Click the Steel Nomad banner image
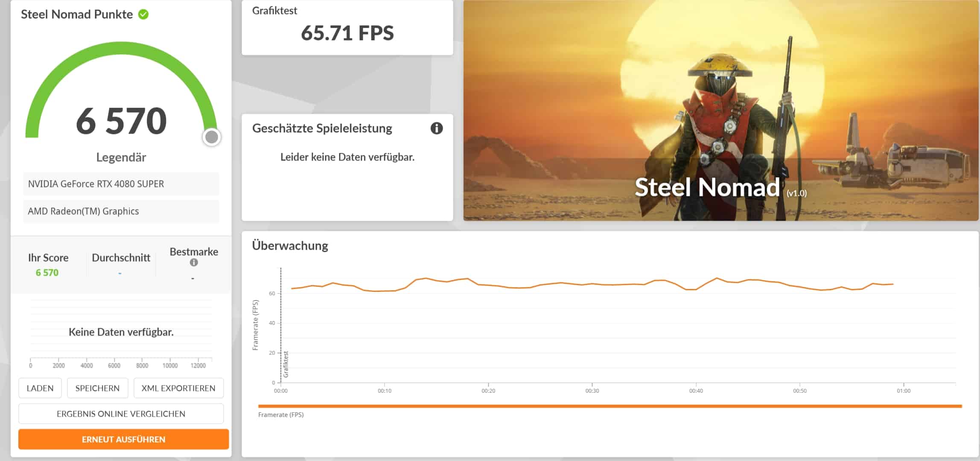The height and width of the screenshot is (461, 980). click(720, 111)
